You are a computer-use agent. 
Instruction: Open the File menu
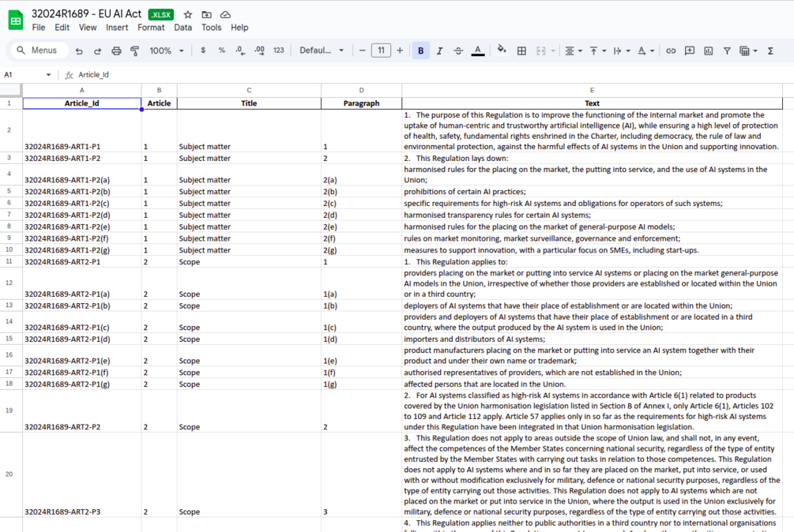[39, 28]
